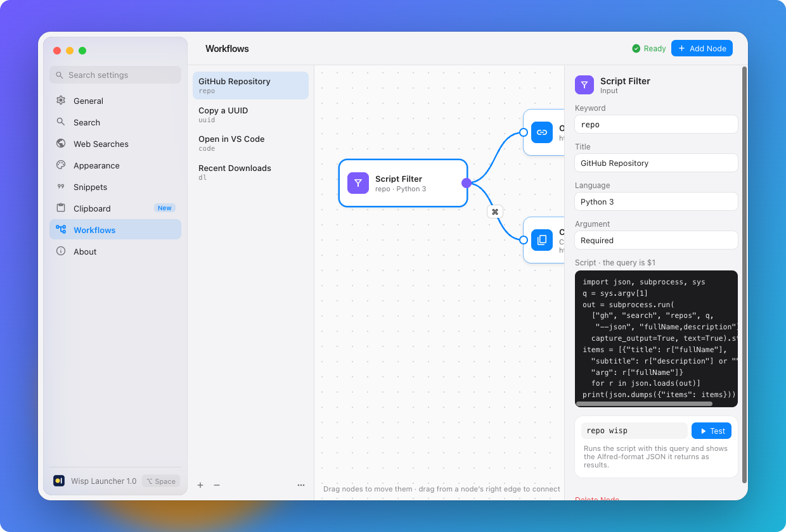Click the Snippets quote icon

point(61,187)
